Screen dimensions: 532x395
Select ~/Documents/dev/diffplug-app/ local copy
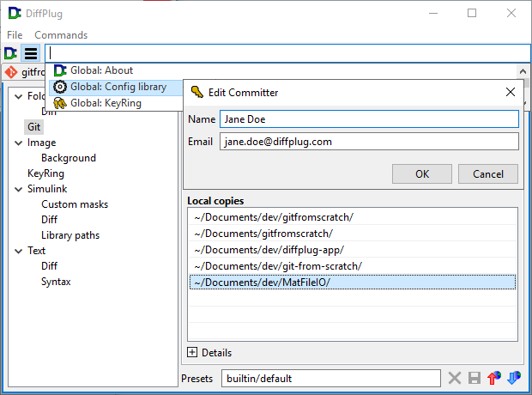tap(353, 250)
